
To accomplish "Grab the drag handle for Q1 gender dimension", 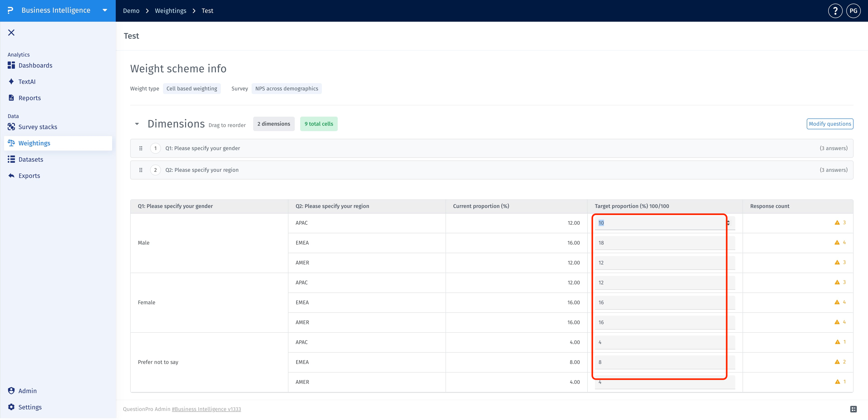I will click(141, 148).
